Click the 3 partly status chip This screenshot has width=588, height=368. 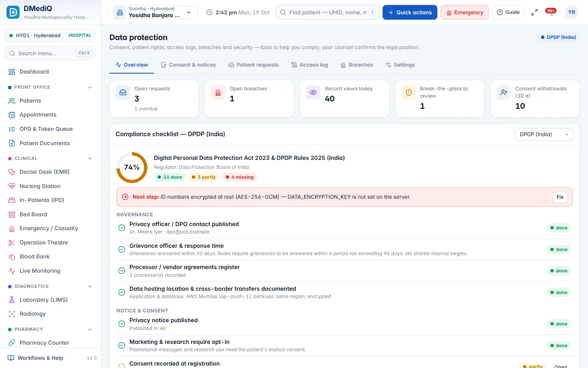click(x=204, y=177)
